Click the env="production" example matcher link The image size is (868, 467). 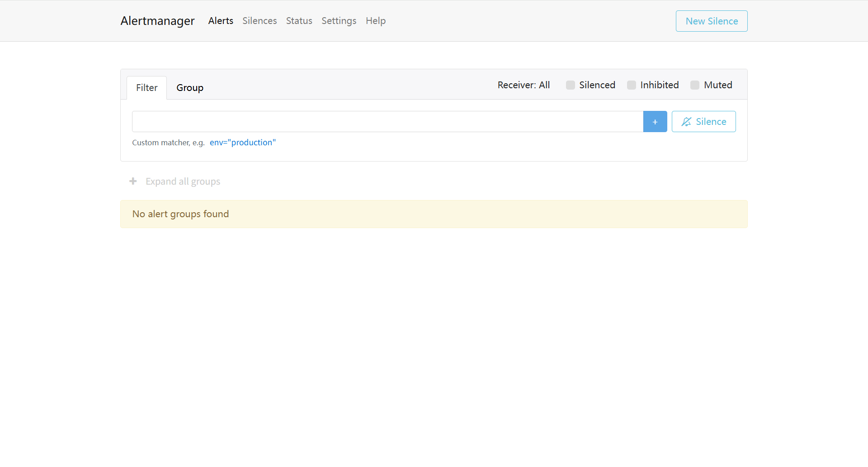242,143
